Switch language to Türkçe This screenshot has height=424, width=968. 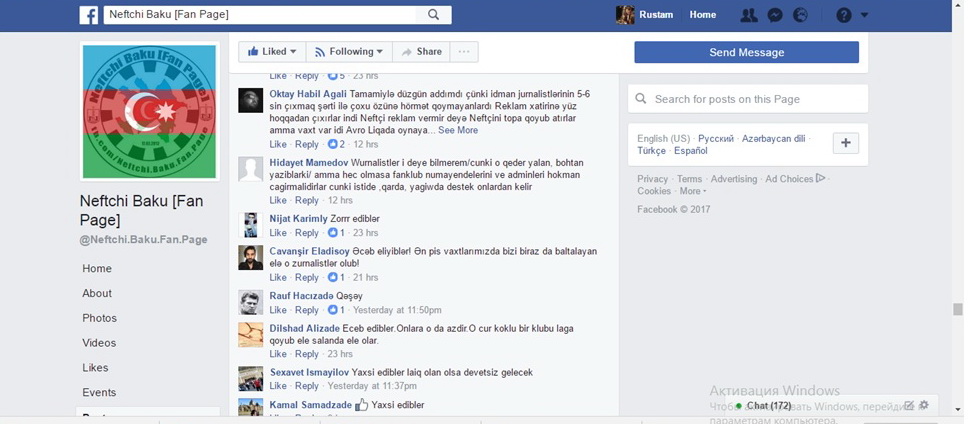[x=652, y=151]
